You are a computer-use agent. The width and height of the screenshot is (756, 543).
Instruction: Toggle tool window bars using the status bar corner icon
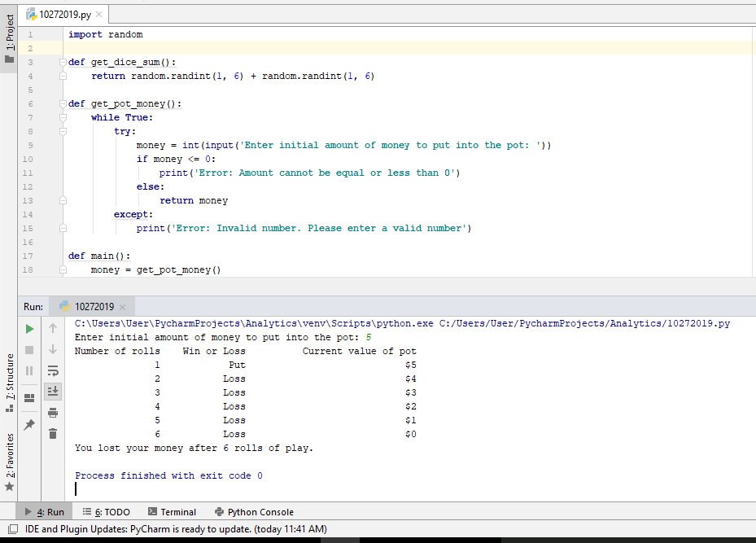pos(13,529)
